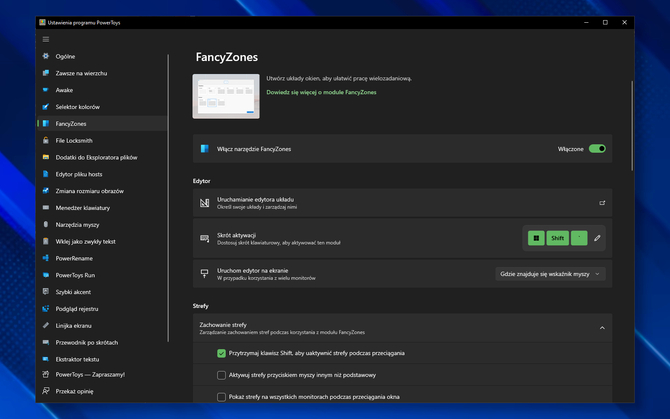Check Aktywuj strefy przyciskiem myszy innym checkbox
The image size is (670, 419).
[x=221, y=375]
